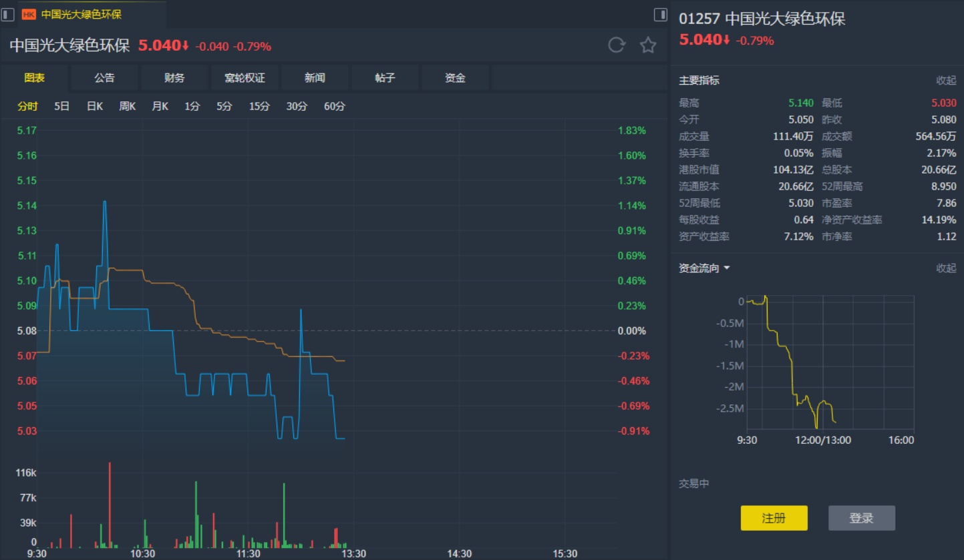
Task: Click the 流通股本 value 20.66亿
Action: pos(796,187)
